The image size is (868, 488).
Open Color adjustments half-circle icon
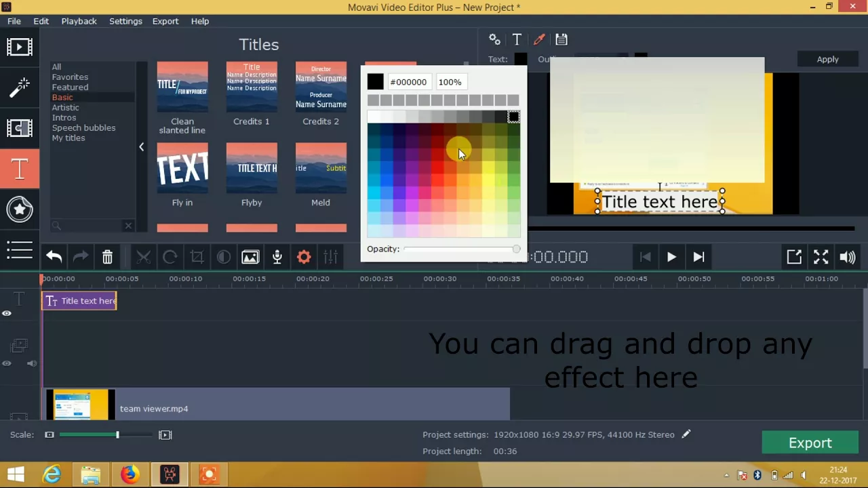click(223, 257)
